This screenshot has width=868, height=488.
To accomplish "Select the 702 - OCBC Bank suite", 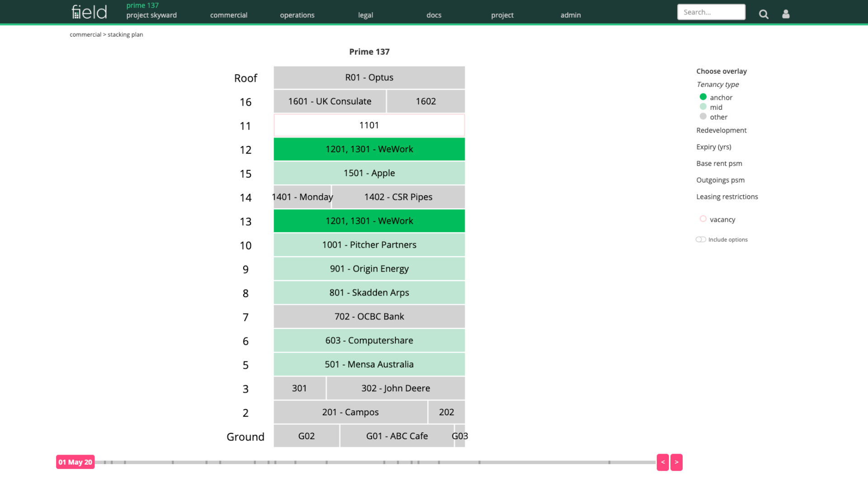I will [x=369, y=317].
